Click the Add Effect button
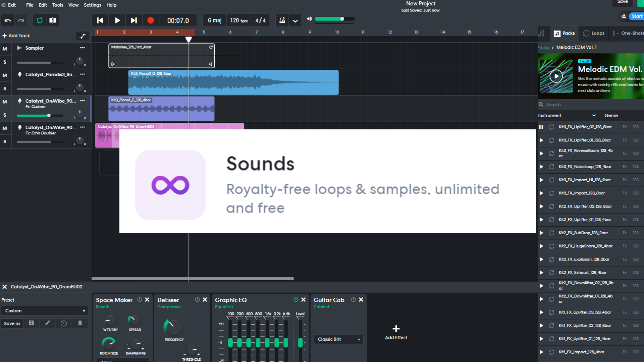The width and height of the screenshot is (644, 362). coord(396,333)
